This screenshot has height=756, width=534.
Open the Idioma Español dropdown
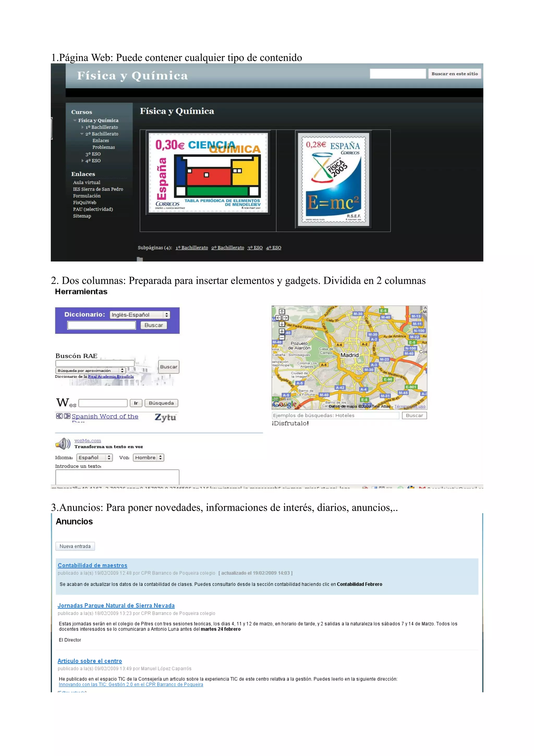click(x=95, y=457)
